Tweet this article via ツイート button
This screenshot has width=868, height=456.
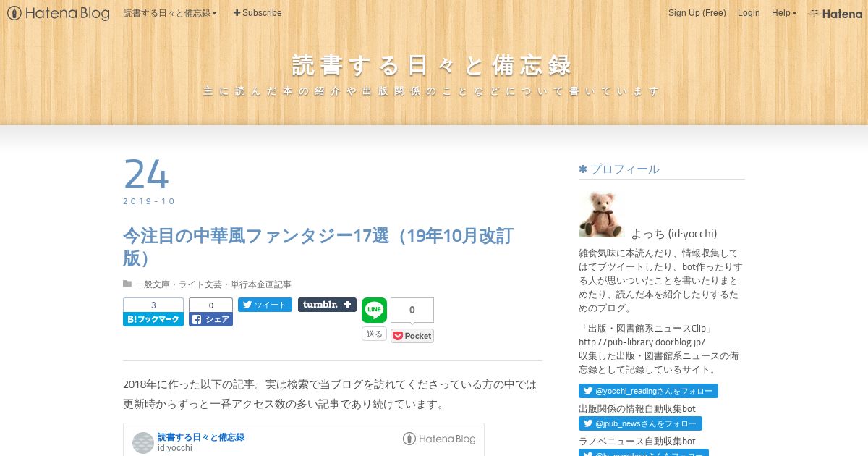[265, 305]
